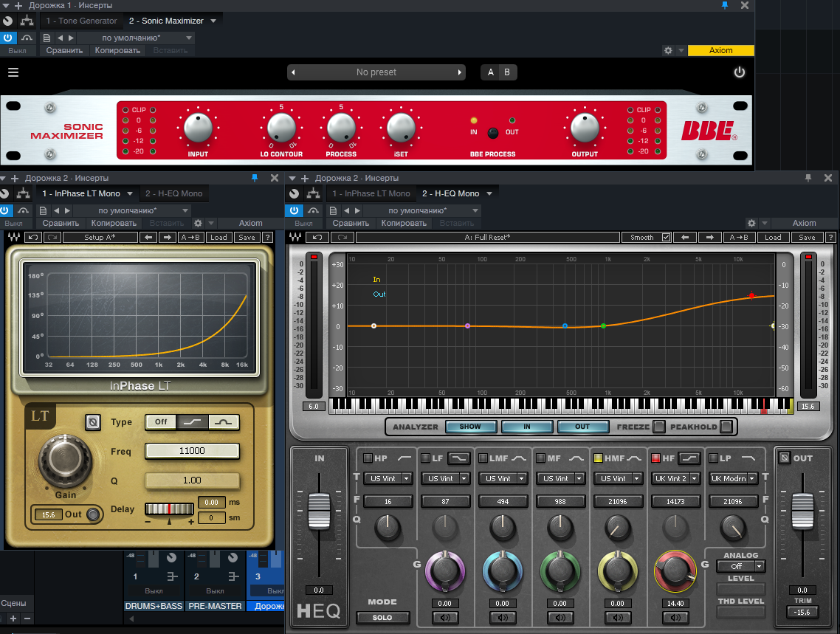
Task: Open InPhase LT Mono insert dropdown arrow
Action: click(130, 194)
